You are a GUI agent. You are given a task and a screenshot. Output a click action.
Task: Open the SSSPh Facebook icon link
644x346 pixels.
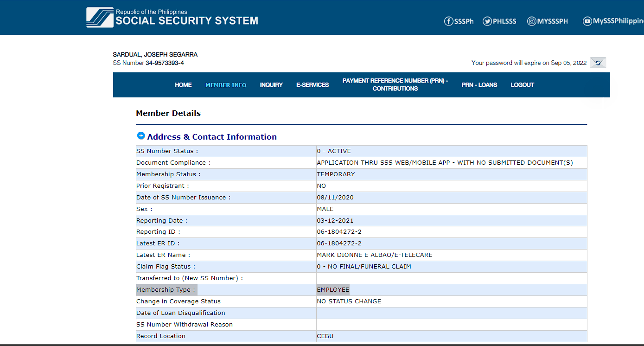pos(448,21)
